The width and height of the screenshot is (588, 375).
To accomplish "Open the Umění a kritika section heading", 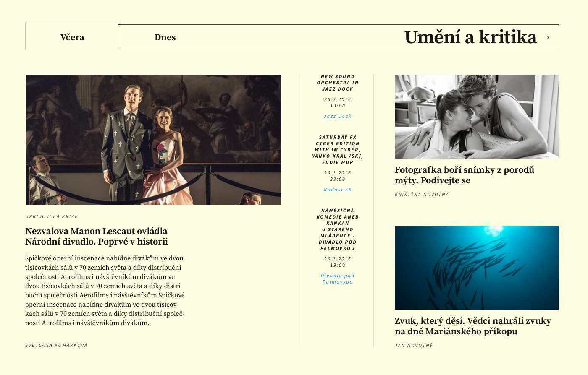I will (x=470, y=37).
